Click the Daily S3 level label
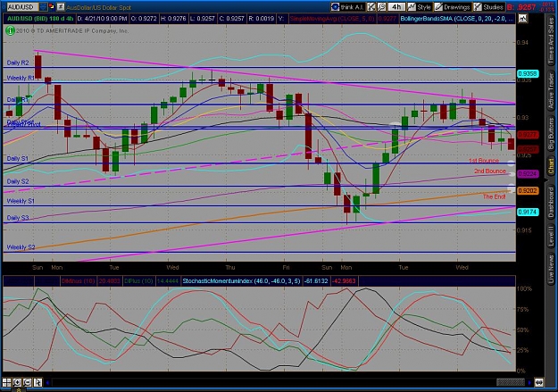The image size is (558, 392). (x=18, y=218)
